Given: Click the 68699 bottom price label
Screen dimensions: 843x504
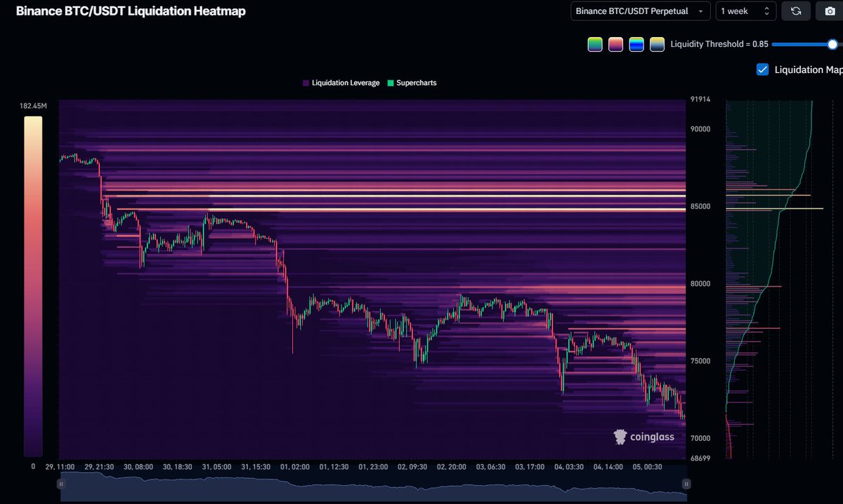Looking at the screenshot, I should 700,458.
